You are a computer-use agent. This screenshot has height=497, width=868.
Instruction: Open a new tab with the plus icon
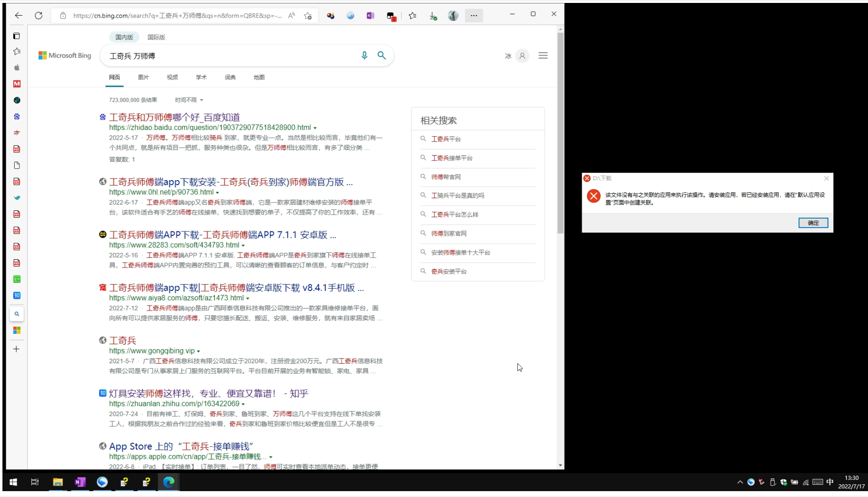(x=16, y=349)
